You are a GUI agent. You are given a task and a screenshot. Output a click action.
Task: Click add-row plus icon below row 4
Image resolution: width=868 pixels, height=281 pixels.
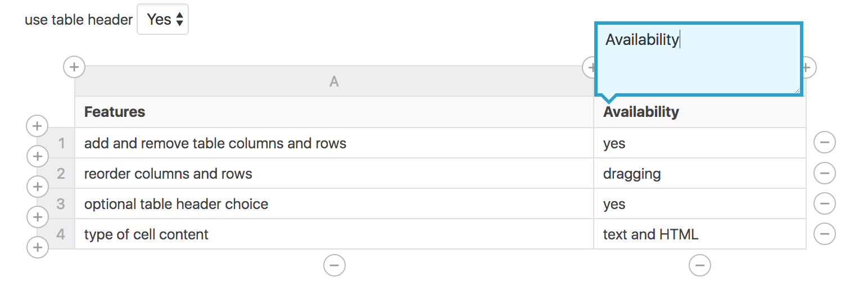click(37, 247)
